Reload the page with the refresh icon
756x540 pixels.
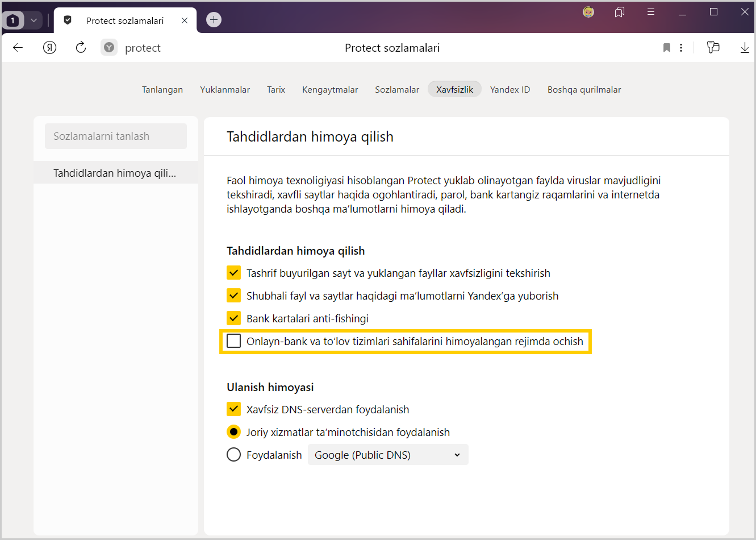81,48
